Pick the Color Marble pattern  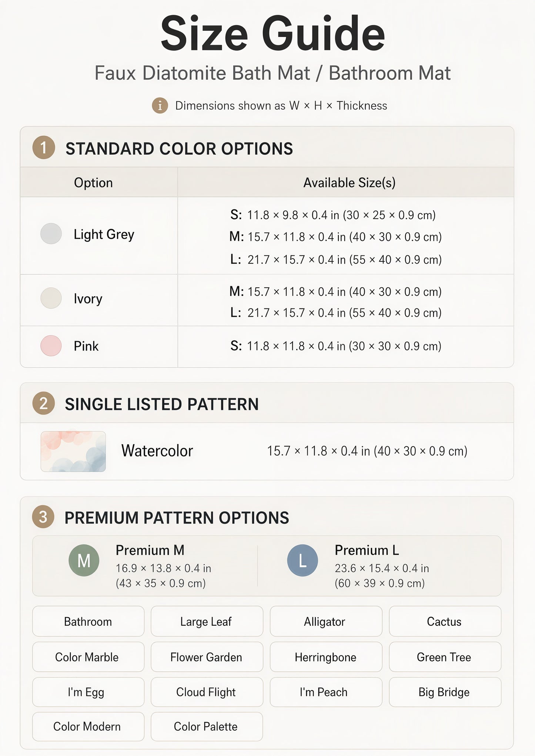(x=88, y=657)
